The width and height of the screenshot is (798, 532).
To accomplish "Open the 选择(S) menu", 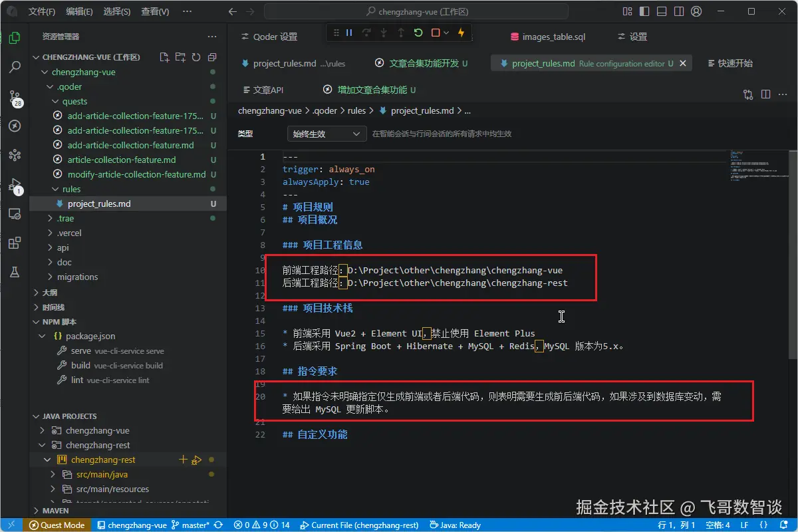I will (117, 11).
